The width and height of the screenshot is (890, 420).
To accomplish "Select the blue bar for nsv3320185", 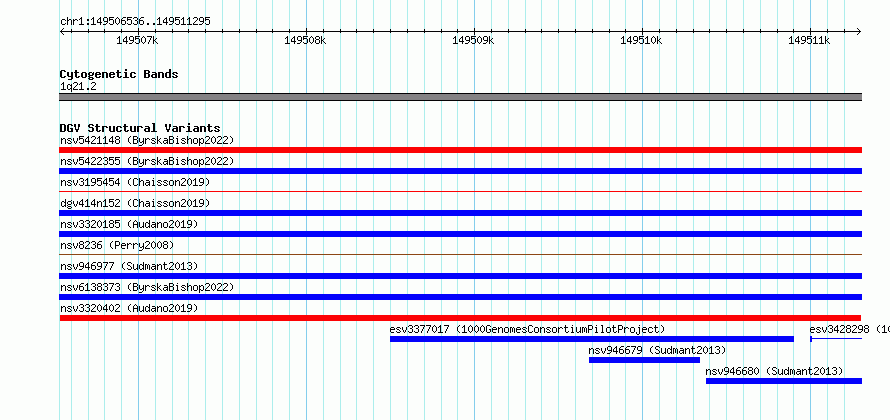I will click(x=461, y=234).
